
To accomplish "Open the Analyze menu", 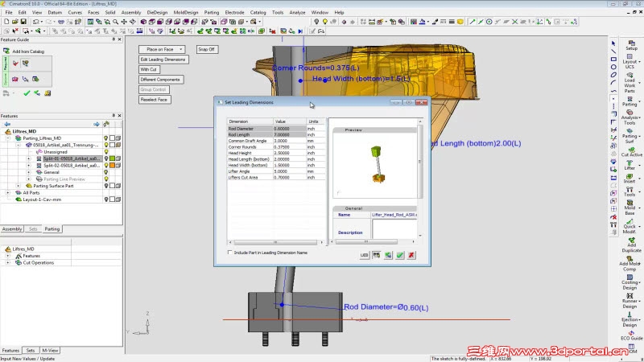I will pyautogui.click(x=297, y=12).
